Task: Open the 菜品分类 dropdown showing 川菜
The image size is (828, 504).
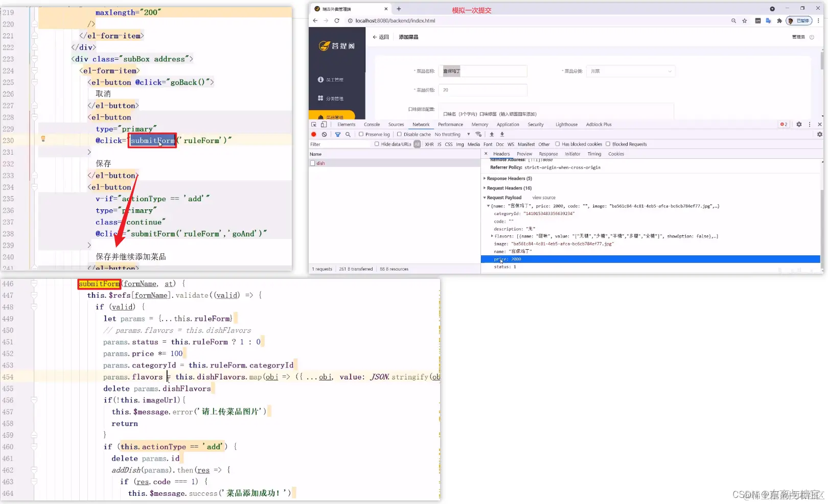Action: (x=631, y=71)
